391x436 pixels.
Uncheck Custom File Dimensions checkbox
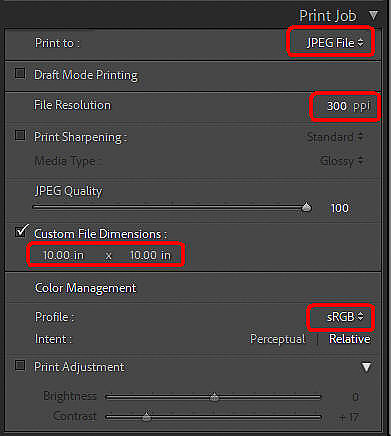(21, 231)
